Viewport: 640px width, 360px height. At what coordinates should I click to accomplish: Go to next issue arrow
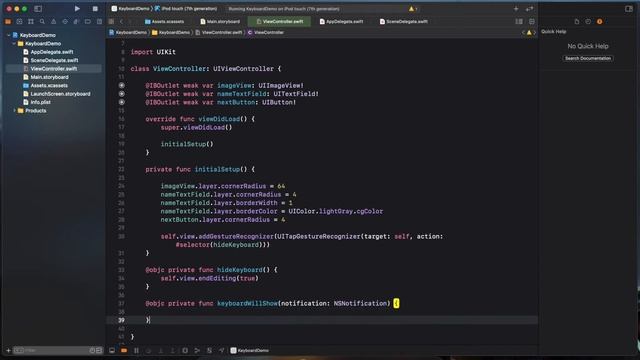tap(535, 32)
